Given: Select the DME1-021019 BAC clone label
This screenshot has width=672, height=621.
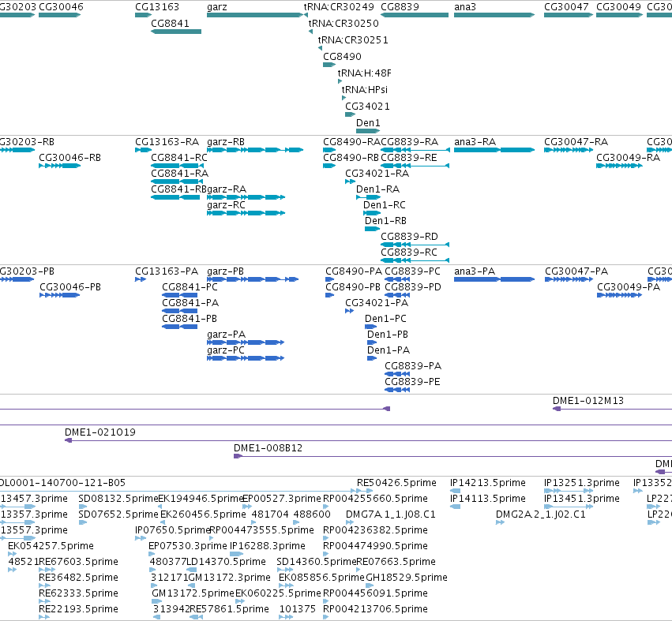Looking at the screenshot, I should point(100,432).
